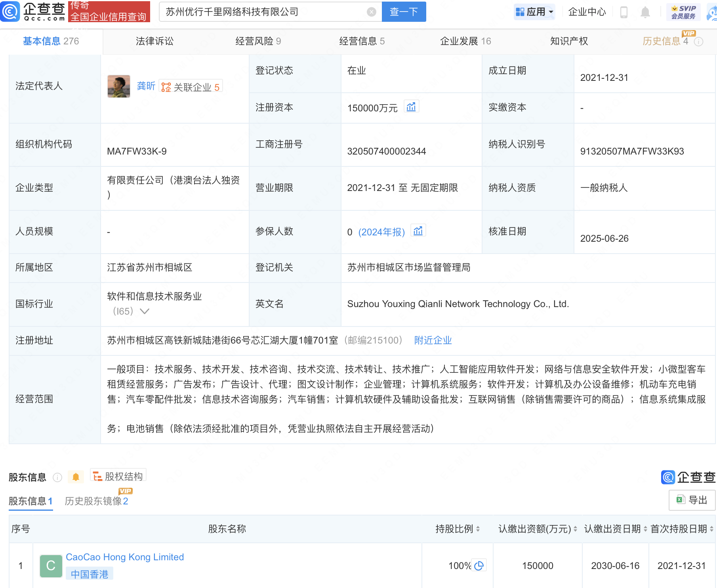Screen dimensions: 717x588
Task: Open the (2024年报) link
Action: [381, 232]
